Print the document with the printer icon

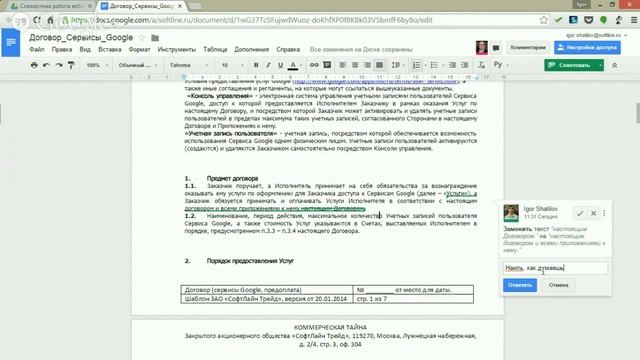click(34, 65)
